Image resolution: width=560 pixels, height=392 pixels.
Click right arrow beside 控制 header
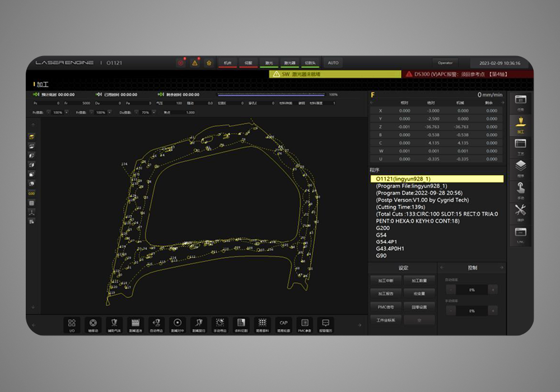click(502, 268)
